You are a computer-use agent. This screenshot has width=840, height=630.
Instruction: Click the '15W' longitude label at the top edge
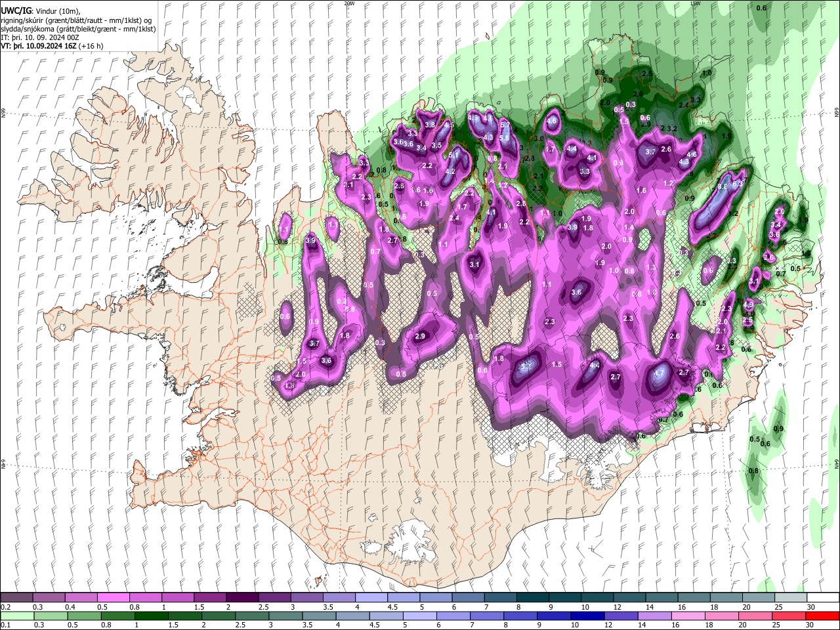point(694,3)
